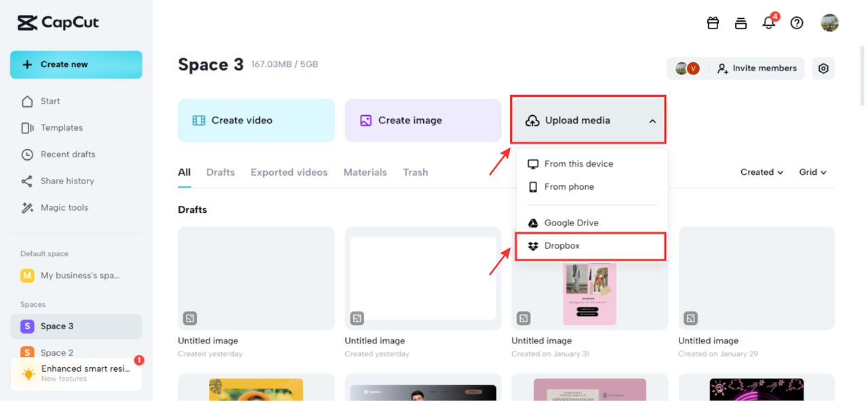Click the 167.03MB / 5GB storage text

pos(285,64)
